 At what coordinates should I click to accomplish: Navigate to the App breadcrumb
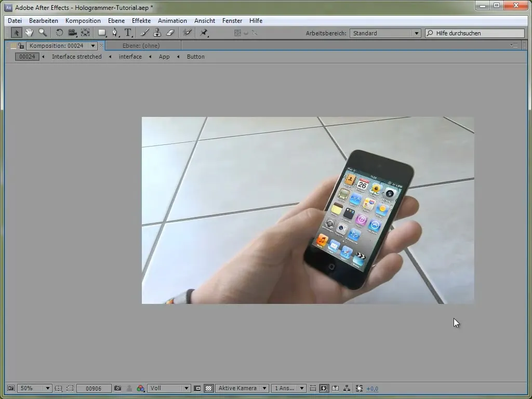coord(164,57)
